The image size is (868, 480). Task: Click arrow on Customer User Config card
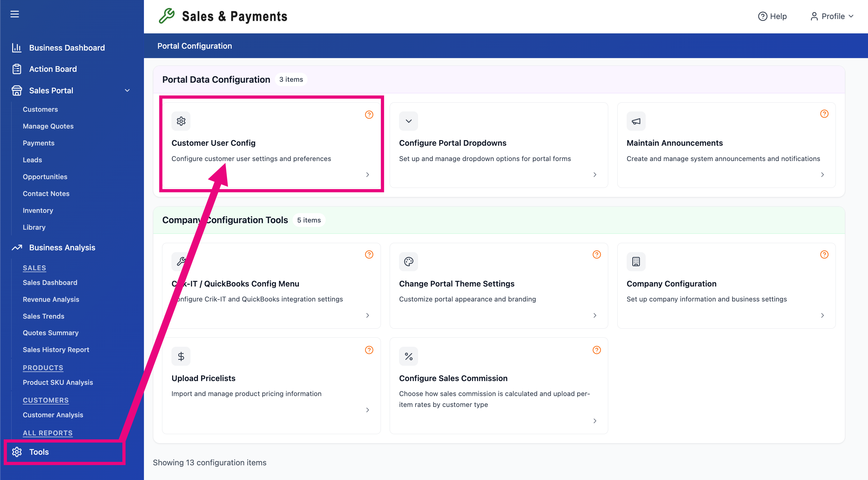pos(367,174)
